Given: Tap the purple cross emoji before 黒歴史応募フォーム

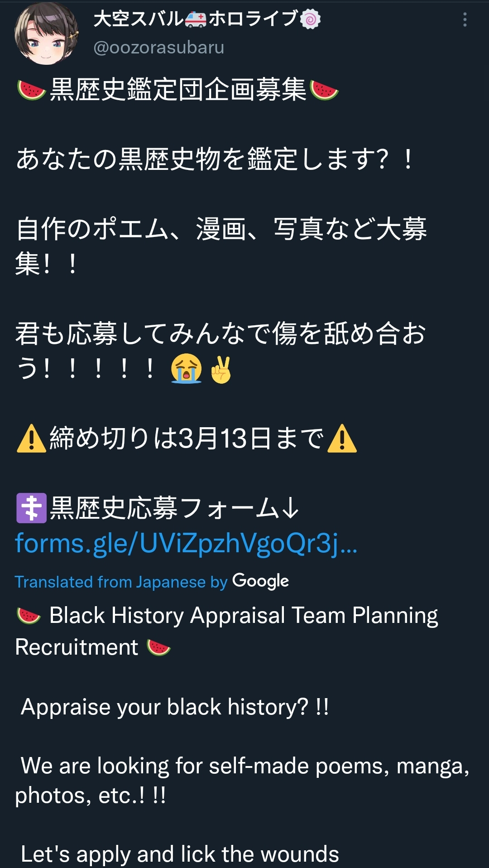Looking at the screenshot, I should pos(31,508).
